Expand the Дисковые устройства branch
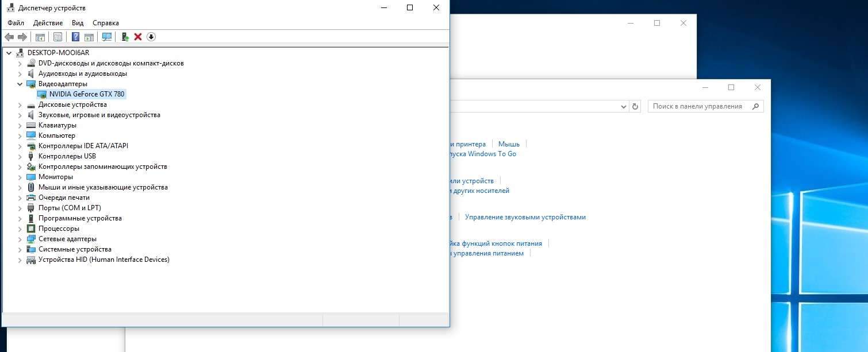868x352 pixels. click(20, 105)
